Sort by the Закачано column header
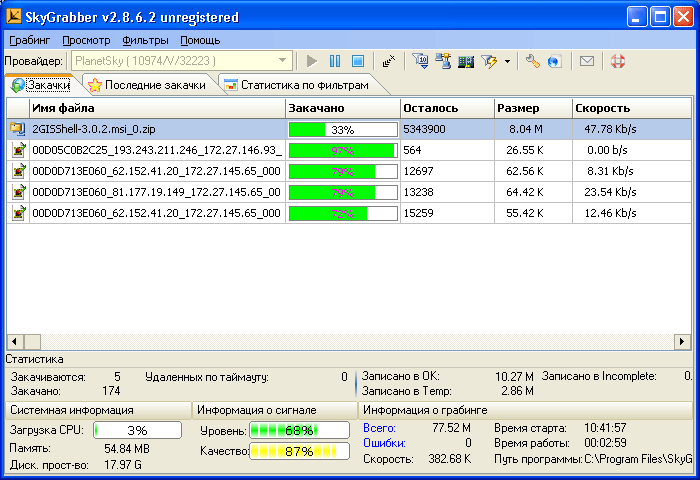The width and height of the screenshot is (700, 480). (x=342, y=108)
